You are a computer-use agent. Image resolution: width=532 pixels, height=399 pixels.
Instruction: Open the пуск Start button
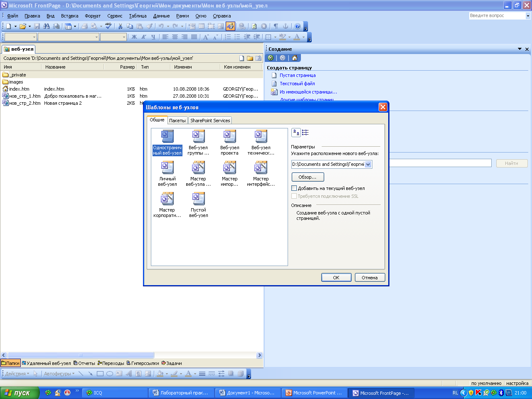point(20,393)
